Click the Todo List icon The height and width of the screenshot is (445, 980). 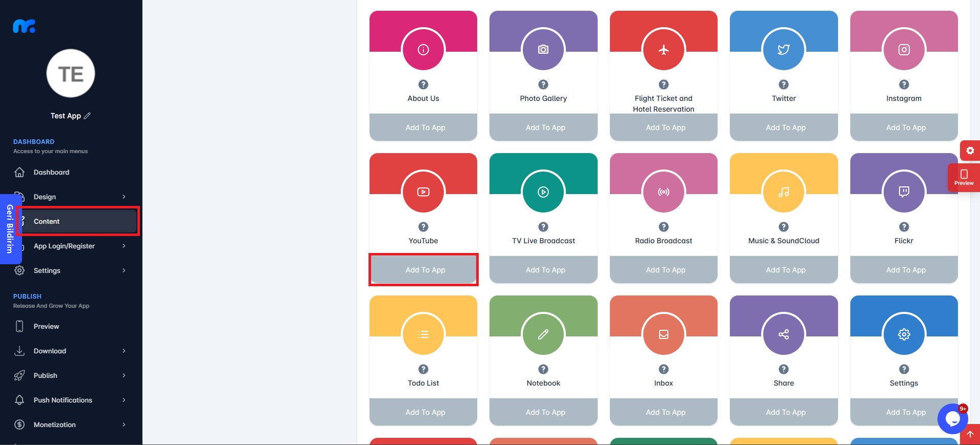tap(423, 334)
